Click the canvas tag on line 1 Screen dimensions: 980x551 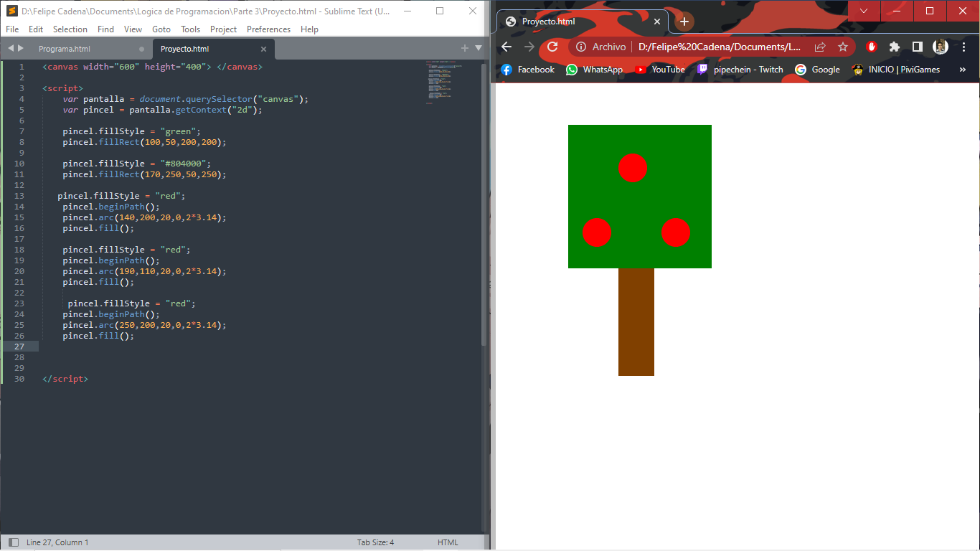[x=152, y=67]
